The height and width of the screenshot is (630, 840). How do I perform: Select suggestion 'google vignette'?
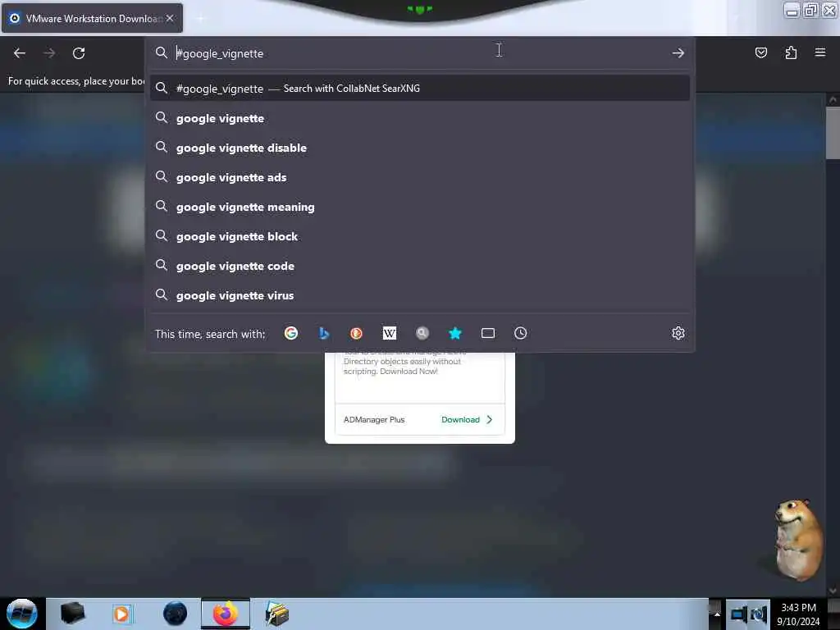(x=420, y=118)
